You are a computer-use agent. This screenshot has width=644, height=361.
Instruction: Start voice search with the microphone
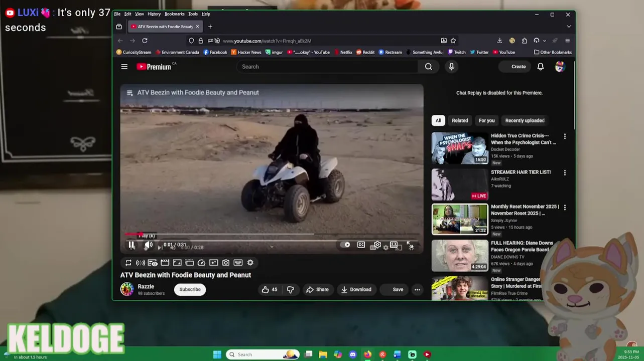pos(451,67)
